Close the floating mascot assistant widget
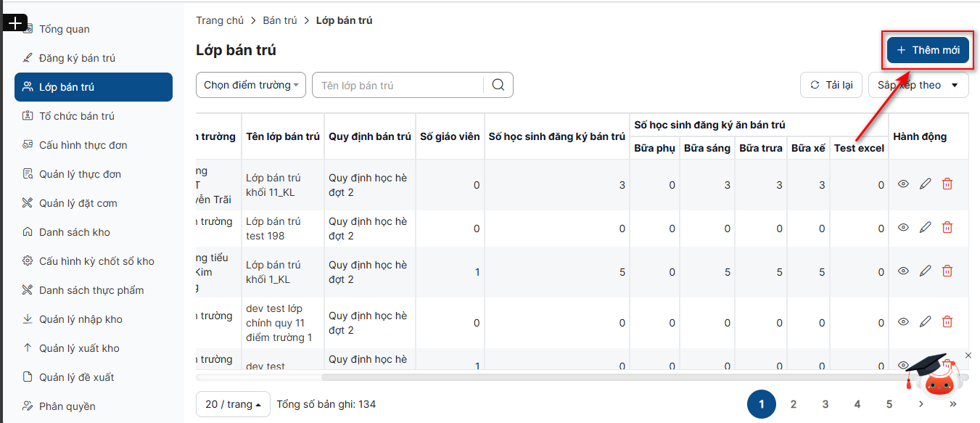 coord(968,356)
